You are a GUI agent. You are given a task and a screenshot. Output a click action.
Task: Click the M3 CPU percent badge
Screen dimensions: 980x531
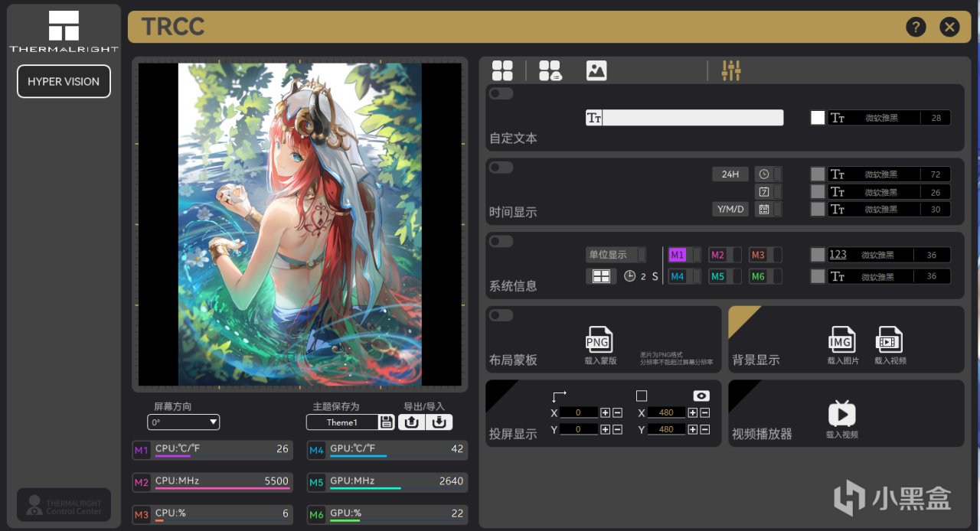(x=142, y=515)
